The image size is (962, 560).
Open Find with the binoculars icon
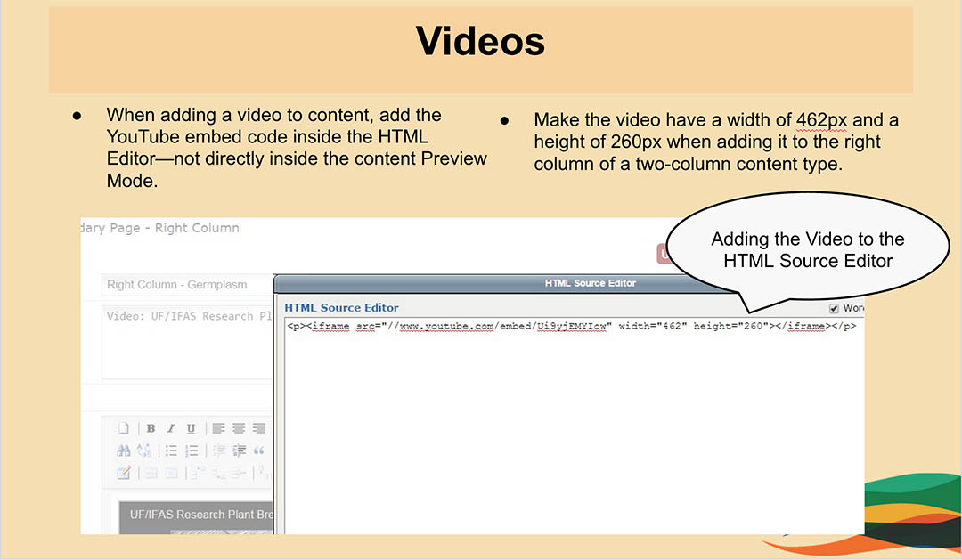click(x=125, y=450)
